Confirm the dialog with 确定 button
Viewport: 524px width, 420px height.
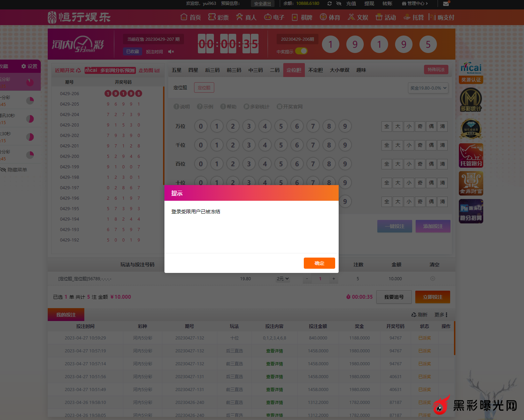point(319,263)
